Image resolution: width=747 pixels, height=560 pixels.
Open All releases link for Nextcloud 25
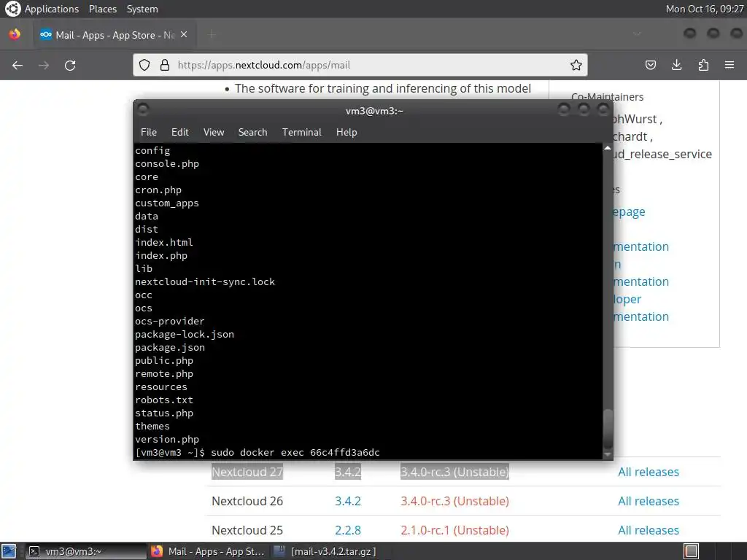(648, 530)
